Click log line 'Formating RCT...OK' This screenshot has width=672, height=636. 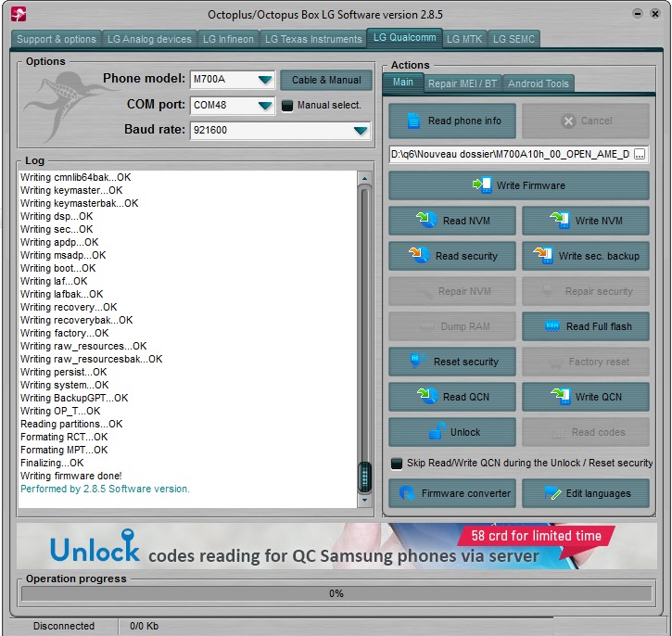pyautogui.click(x=64, y=437)
